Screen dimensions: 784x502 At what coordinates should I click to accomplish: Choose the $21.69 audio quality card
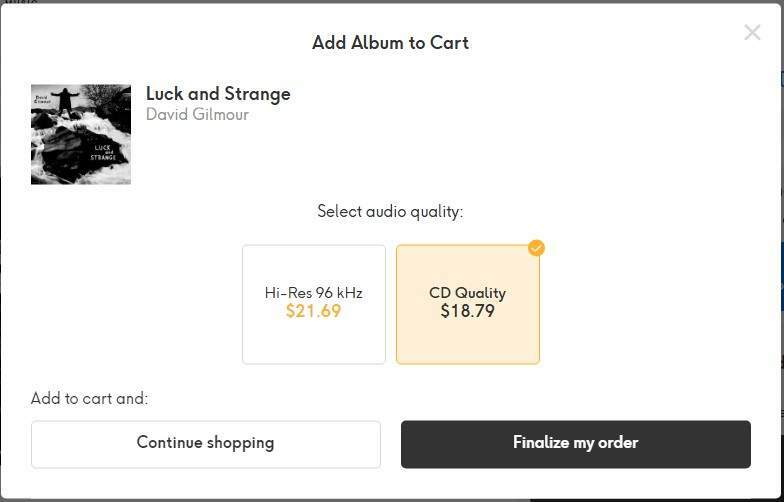tap(314, 304)
